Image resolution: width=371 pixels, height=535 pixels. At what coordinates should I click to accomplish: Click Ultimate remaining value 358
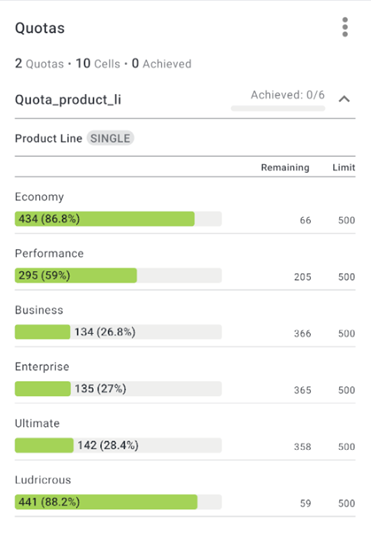(x=303, y=447)
